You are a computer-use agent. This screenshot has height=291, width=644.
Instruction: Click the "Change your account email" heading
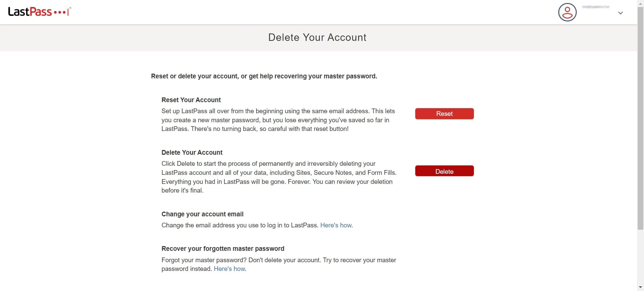tap(202, 214)
